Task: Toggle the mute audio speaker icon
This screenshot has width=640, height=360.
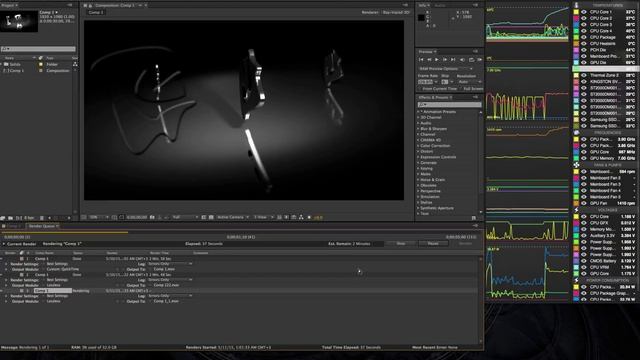Action: point(462,60)
